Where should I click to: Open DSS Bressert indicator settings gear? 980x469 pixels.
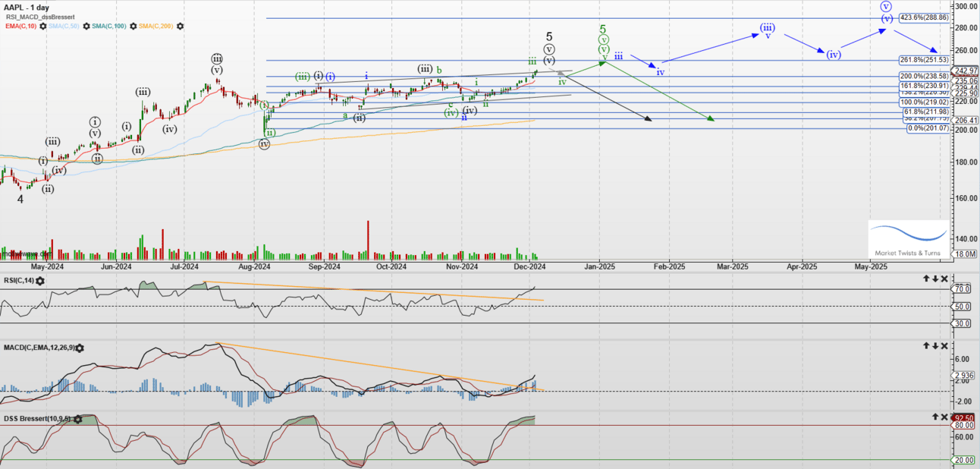[78, 419]
